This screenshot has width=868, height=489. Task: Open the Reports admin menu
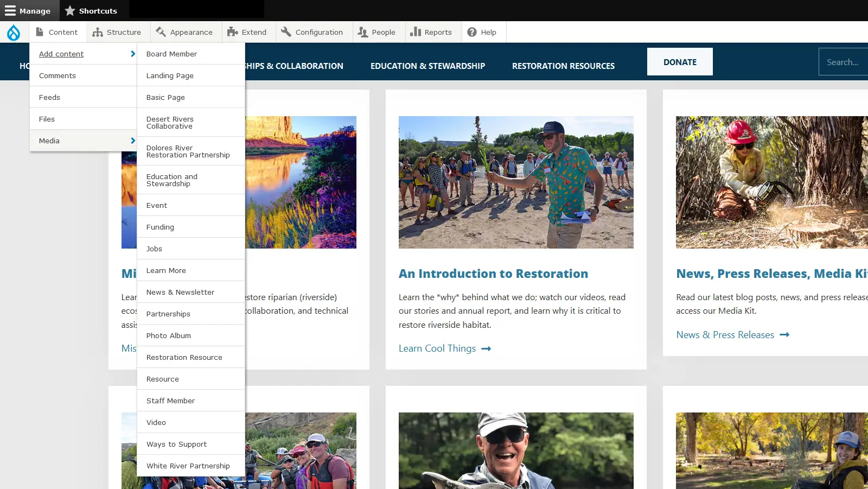click(x=431, y=33)
